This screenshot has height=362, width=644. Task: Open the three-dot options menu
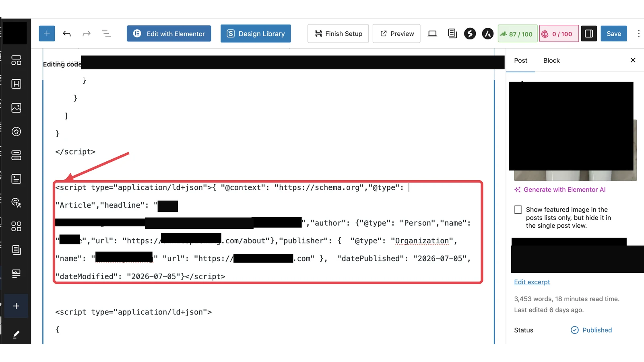[639, 34]
